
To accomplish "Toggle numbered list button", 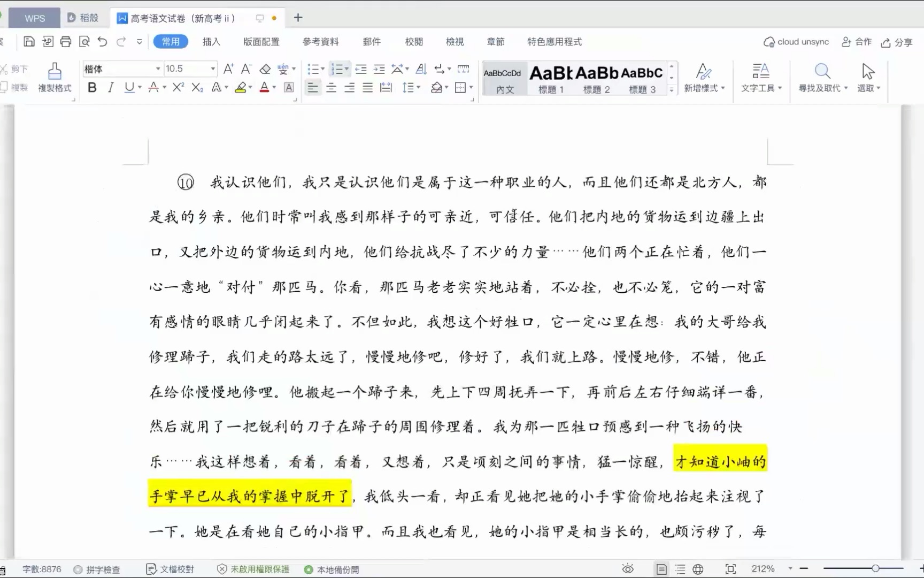I will [336, 69].
